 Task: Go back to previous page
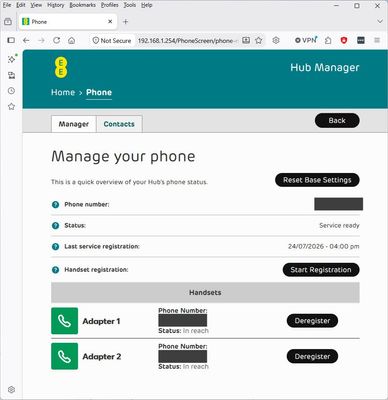26,40
